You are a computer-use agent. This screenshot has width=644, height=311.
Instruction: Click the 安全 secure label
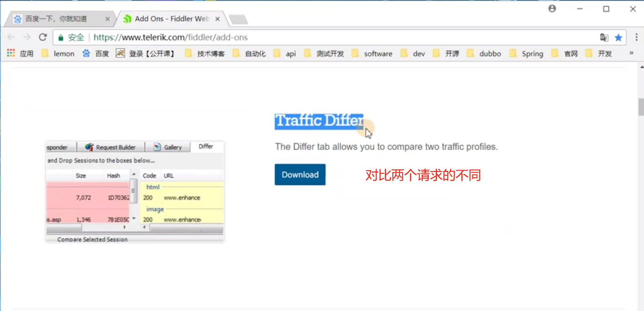click(x=76, y=37)
